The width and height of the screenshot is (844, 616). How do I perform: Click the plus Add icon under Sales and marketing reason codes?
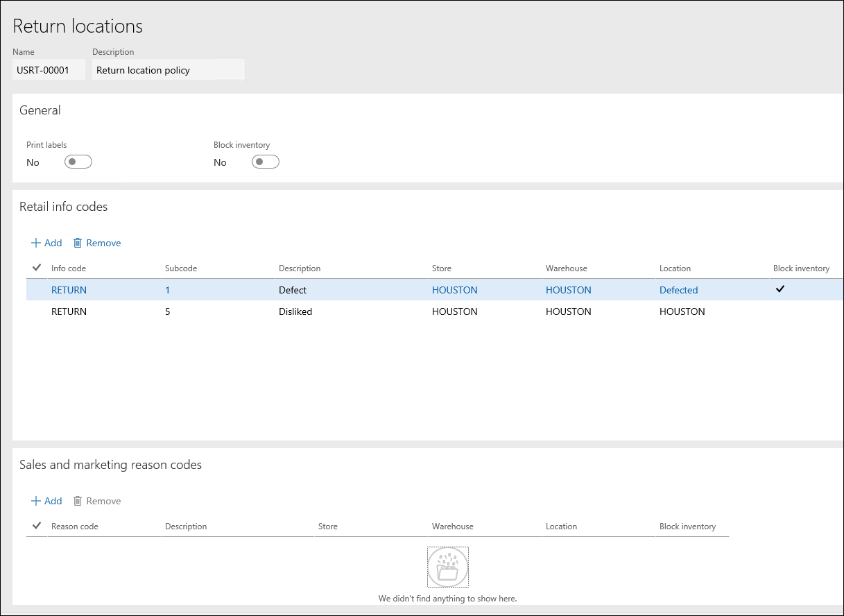36,501
